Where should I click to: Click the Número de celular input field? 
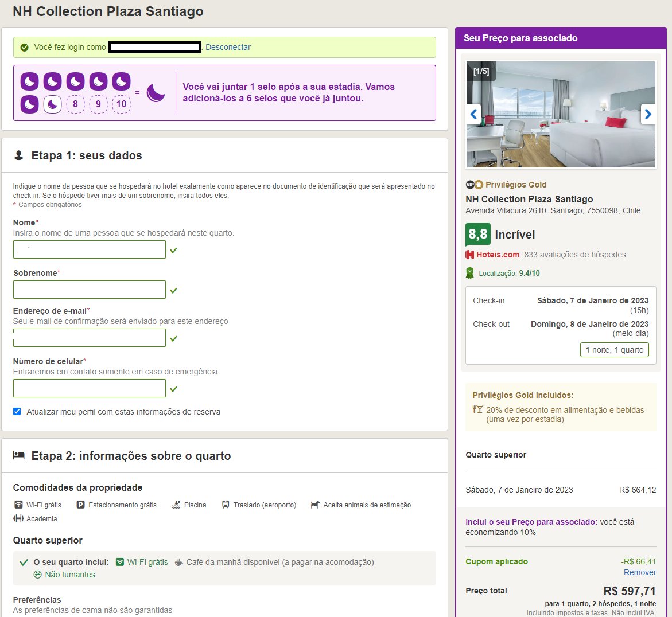(x=90, y=388)
